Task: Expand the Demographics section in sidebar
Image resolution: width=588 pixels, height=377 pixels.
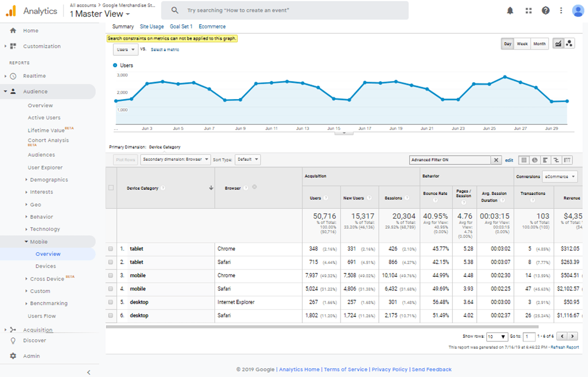Action: [x=49, y=180]
